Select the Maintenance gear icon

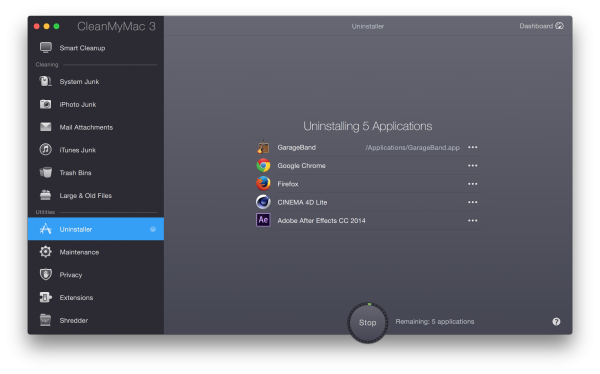(46, 252)
